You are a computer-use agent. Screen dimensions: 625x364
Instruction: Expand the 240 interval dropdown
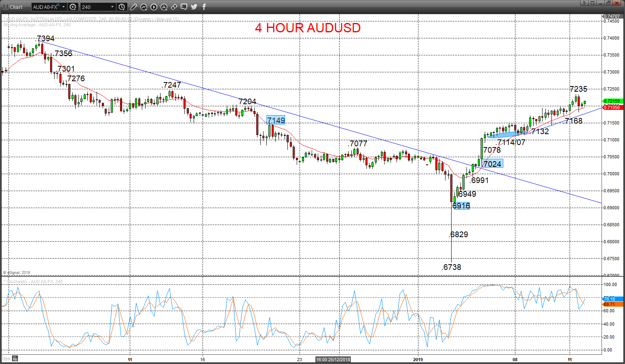click(112, 7)
